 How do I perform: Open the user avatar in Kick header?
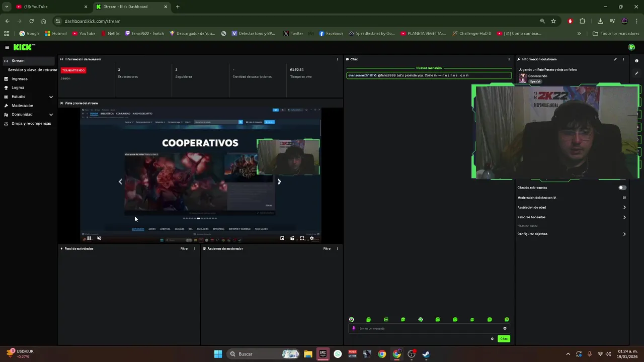(631, 47)
